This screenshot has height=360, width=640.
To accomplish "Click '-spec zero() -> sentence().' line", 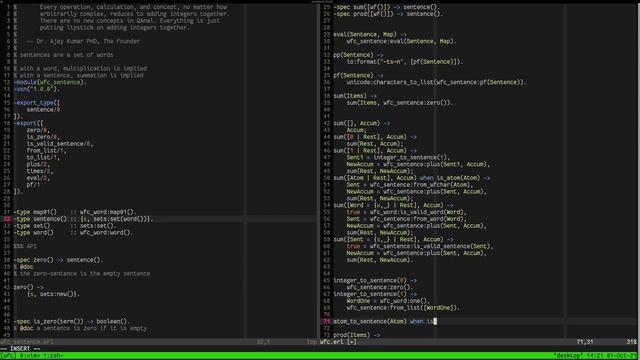I will click(x=59, y=260).
